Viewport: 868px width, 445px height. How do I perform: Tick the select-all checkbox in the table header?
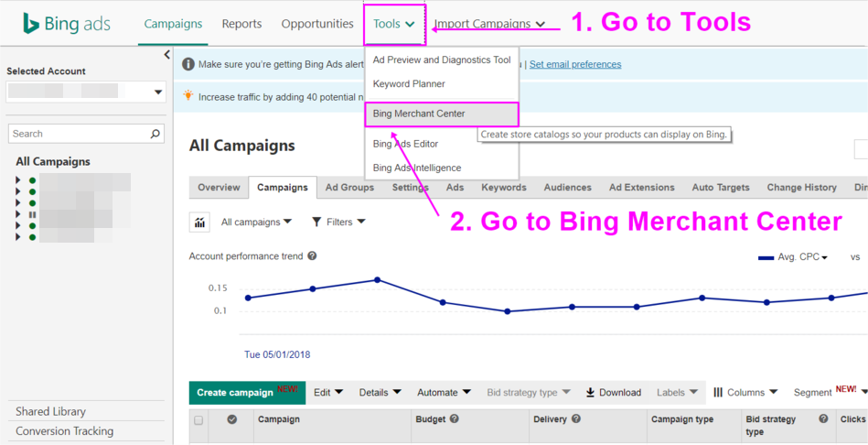198,420
